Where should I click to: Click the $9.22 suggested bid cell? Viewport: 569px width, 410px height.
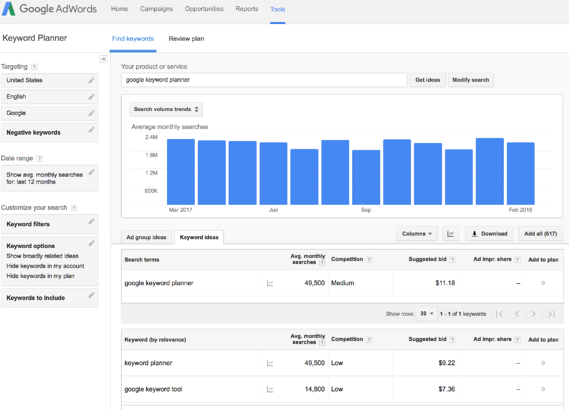pos(447,363)
